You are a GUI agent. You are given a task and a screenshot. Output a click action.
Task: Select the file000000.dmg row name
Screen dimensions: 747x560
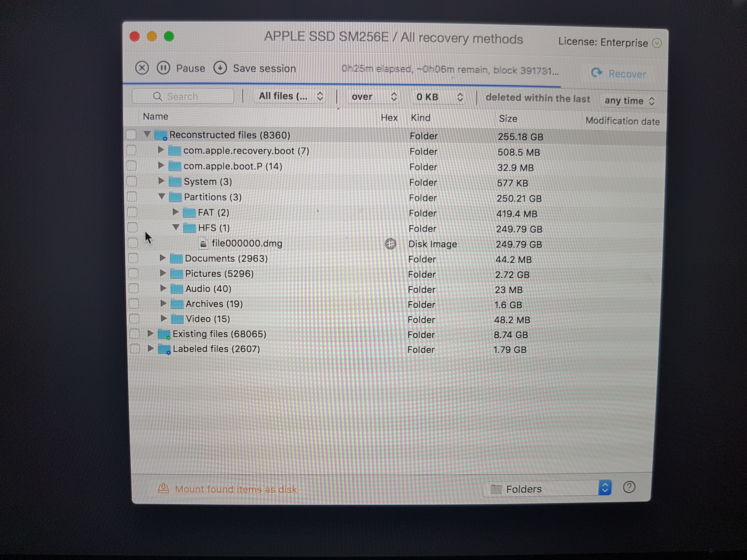(247, 243)
